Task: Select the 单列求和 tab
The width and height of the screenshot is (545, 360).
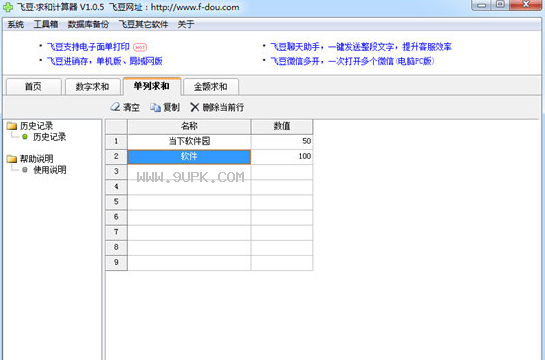Action: tap(152, 86)
